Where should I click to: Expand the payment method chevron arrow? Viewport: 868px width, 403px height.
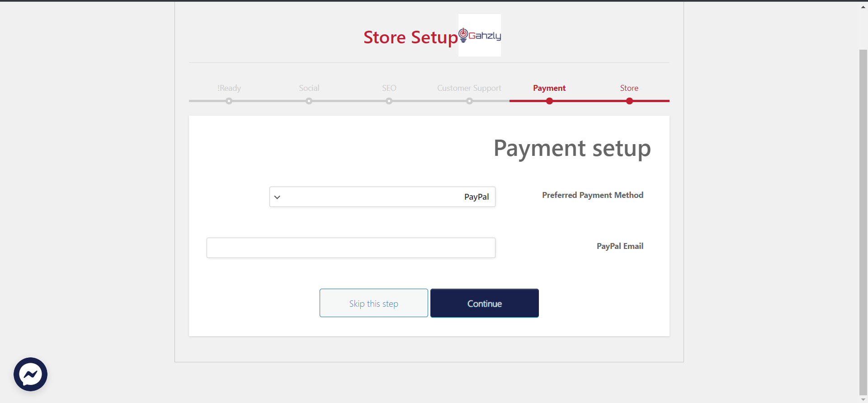click(277, 197)
